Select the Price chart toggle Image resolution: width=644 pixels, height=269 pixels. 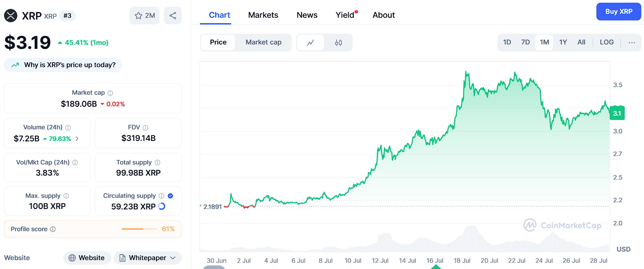[x=218, y=42]
